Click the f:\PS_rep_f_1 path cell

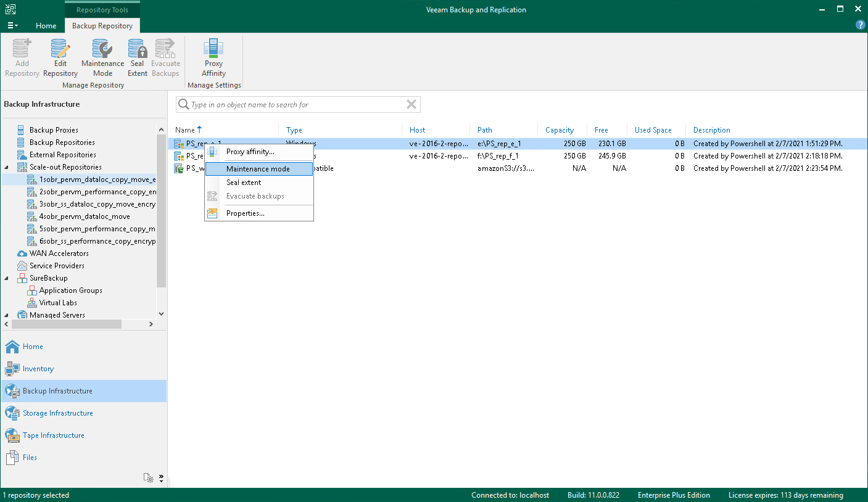(498, 156)
